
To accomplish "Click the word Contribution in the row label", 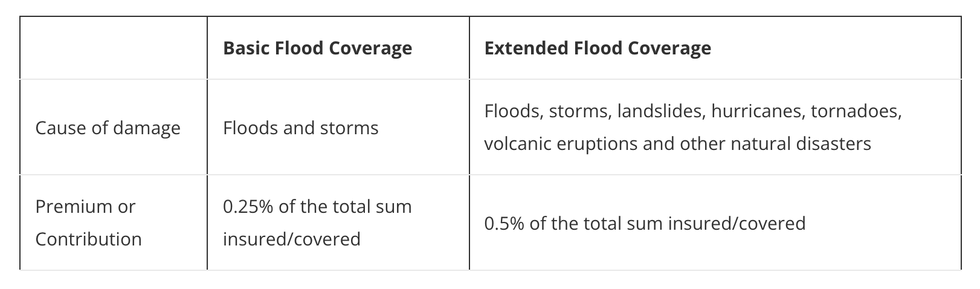I will [88, 239].
